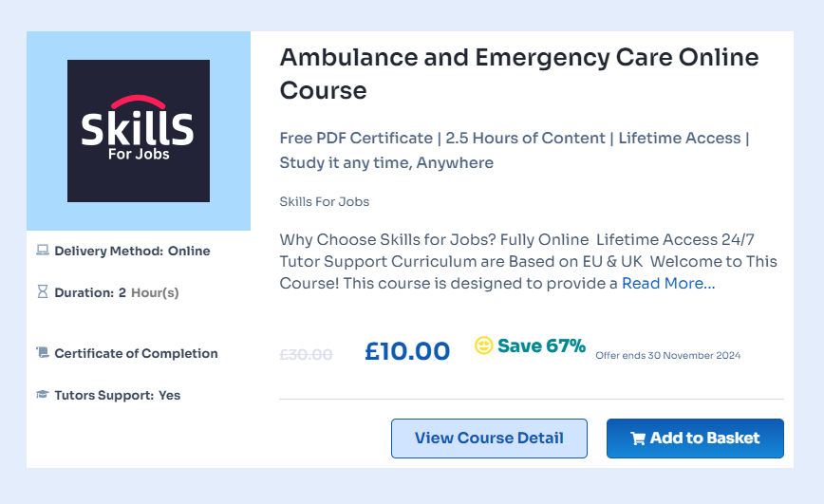Click the Save 67% discount label
The height and width of the screenshot is (504, 824).
(x=541, y=345)
